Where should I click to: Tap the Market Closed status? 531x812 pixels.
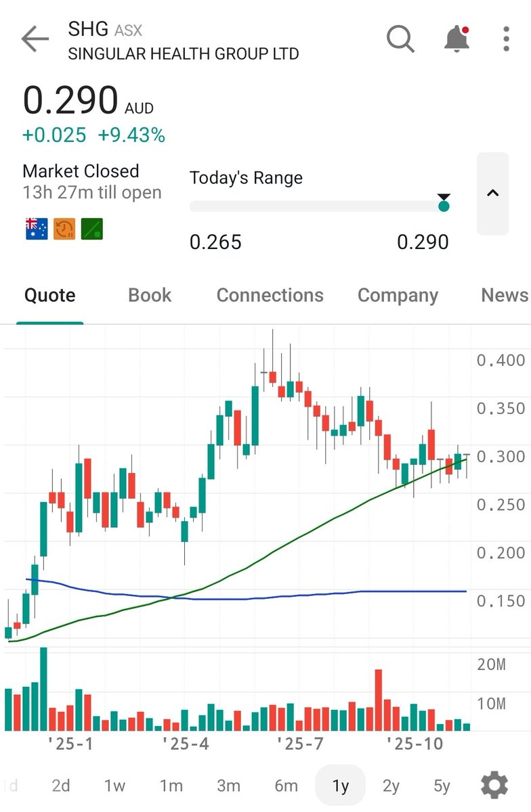pos(81,171)
